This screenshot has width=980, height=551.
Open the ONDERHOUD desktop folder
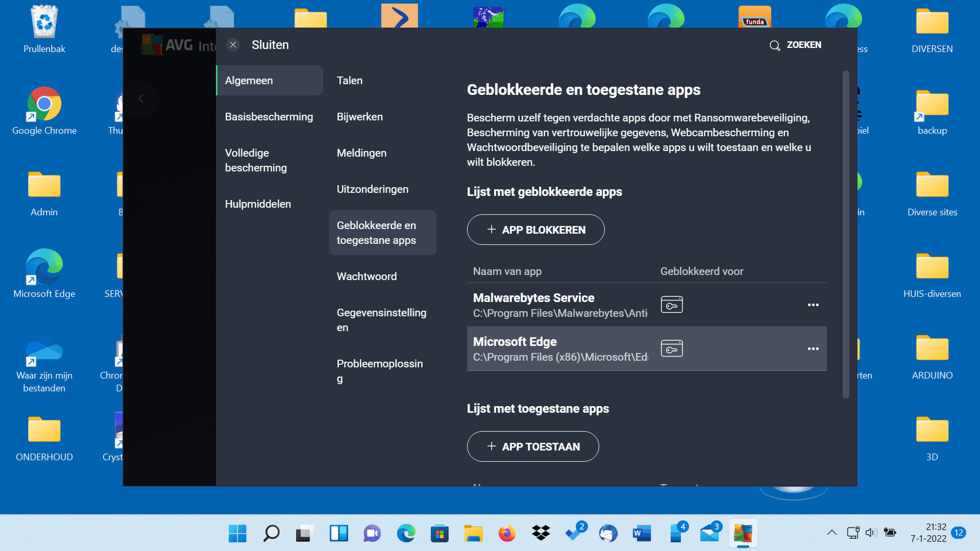pyautogui.click(x=44, y=438)
